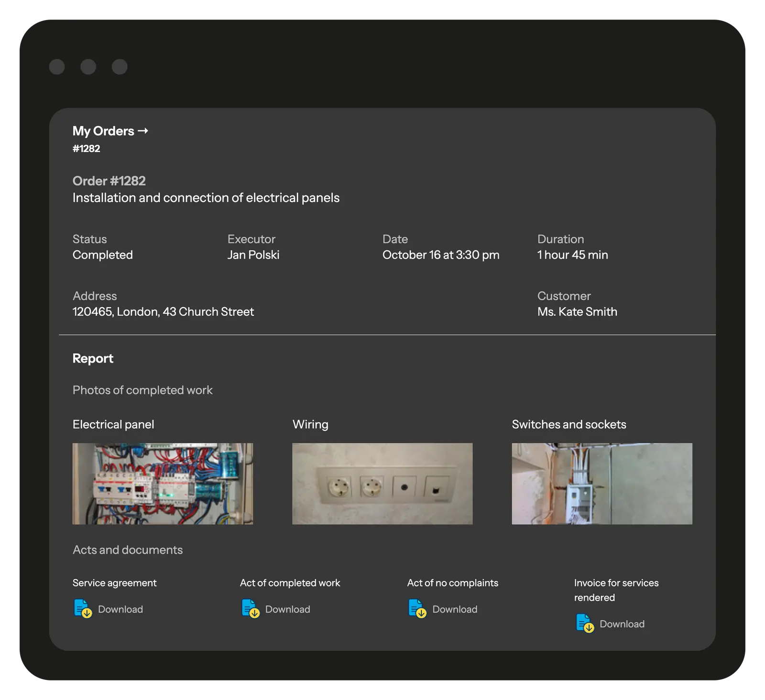Viewport: 765px width, 700px height.
Task: Click the executor name Jan Polski
Action: click(253, 255)
